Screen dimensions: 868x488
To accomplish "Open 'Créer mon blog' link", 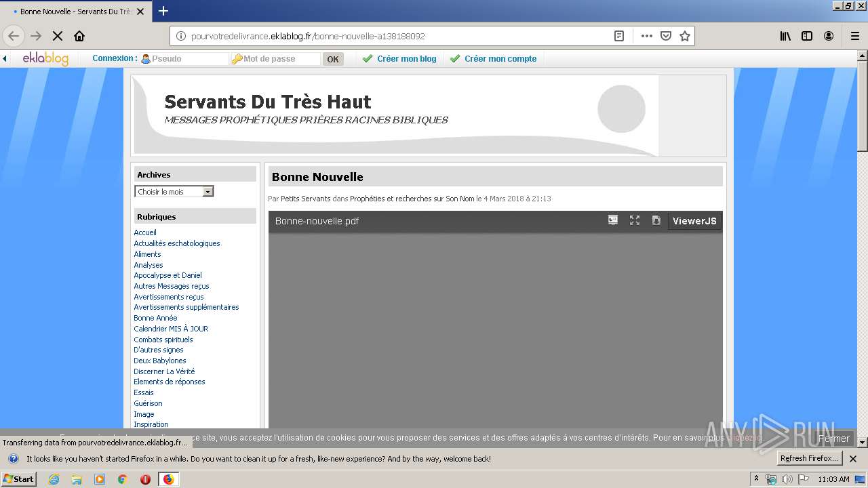I will pyautogui.click(x=399, y=59).
